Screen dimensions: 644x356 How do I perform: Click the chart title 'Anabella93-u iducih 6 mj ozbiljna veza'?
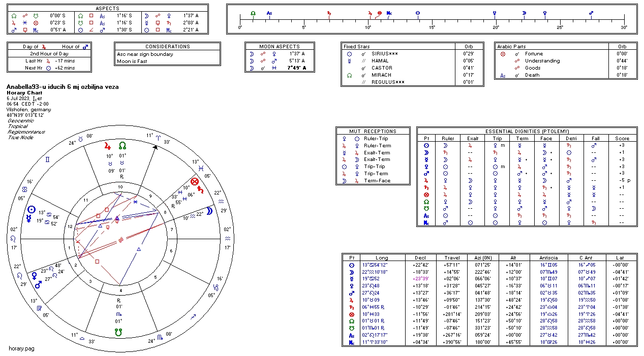coord(63,87)
